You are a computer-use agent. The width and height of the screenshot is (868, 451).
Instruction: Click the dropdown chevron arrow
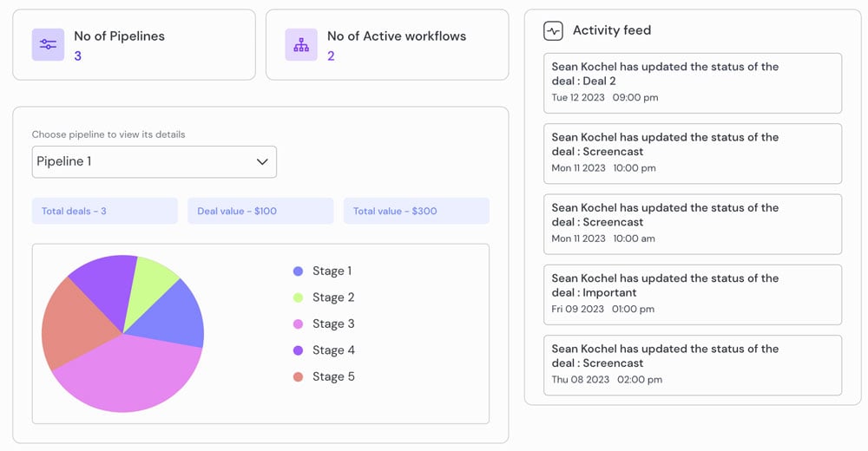tap(262, 161)
